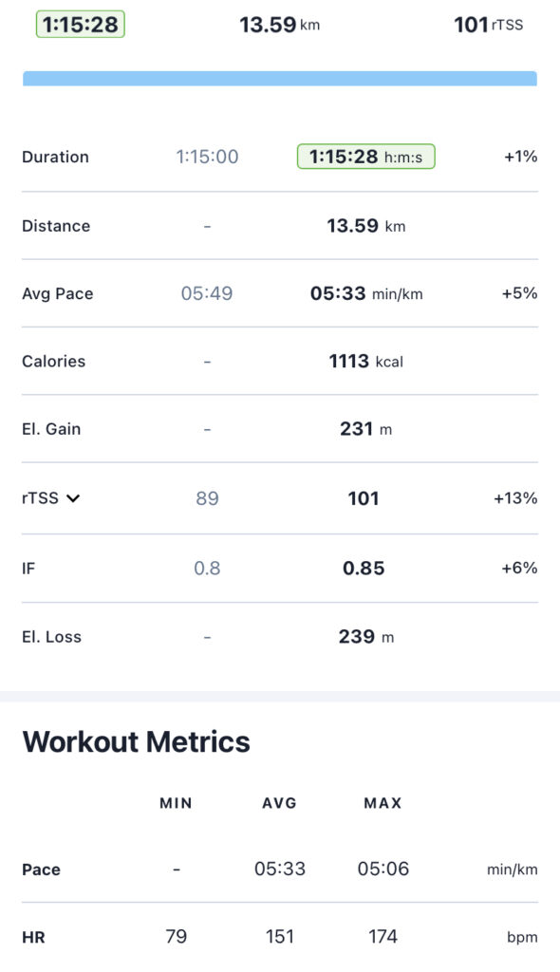Screen dimensions: 560x972
Task: Click the 13.59 km completed Distance value
Action: click(365, 226)
